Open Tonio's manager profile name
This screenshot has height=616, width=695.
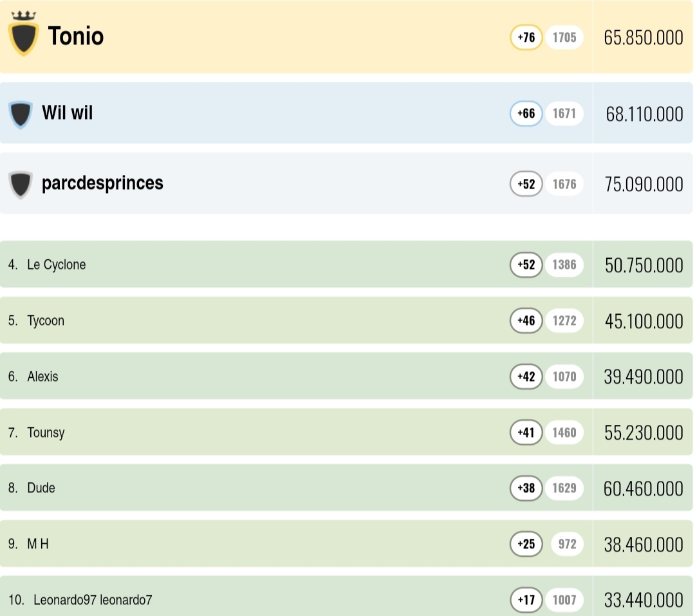pos(76,36)
